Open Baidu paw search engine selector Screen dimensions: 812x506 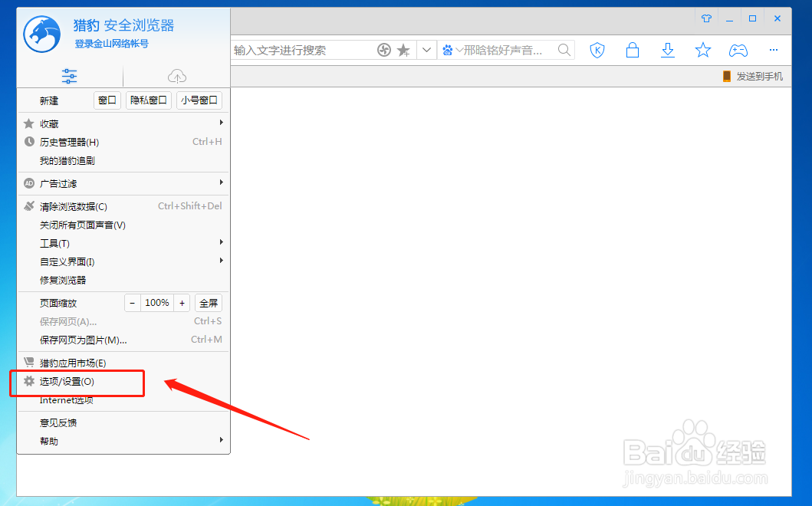[452, 51]
